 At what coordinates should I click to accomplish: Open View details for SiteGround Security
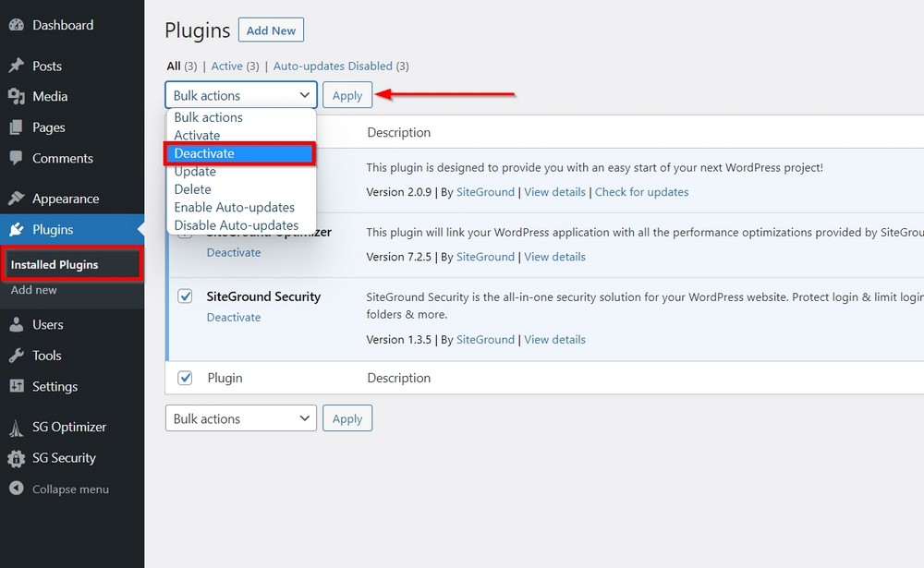tap(555, 339)
